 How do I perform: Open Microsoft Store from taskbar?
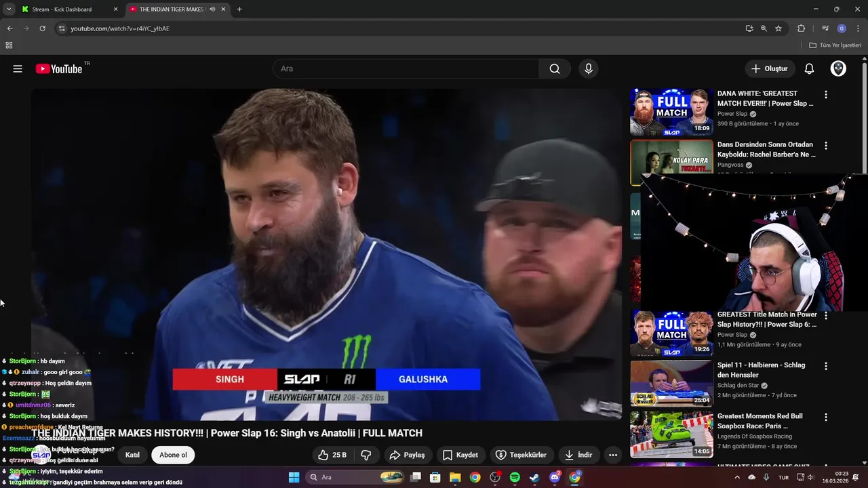pyautogui.click(x=435, y=477)
